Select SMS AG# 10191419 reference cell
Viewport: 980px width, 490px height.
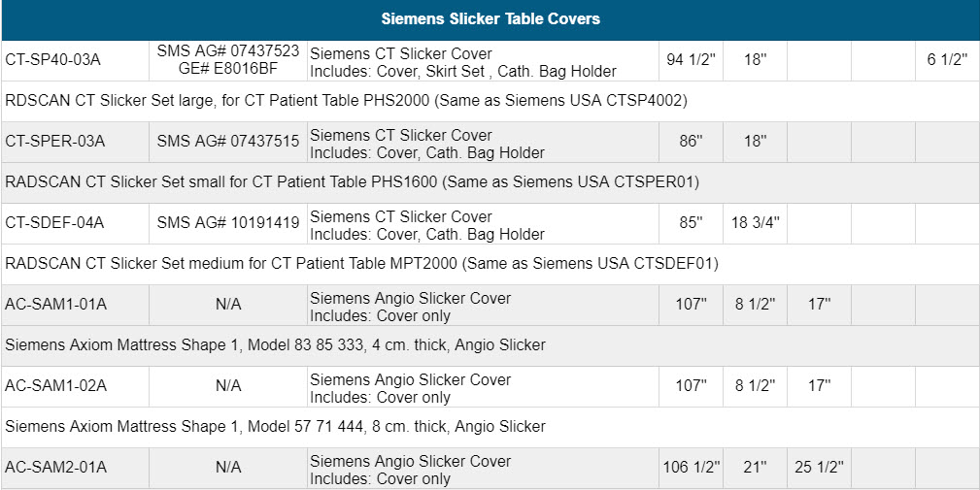coord(228,224)
